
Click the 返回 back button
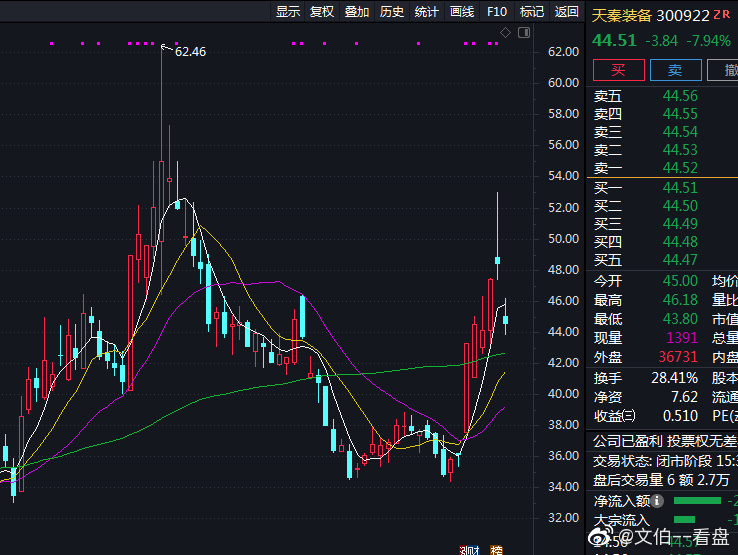coord(567,12)
